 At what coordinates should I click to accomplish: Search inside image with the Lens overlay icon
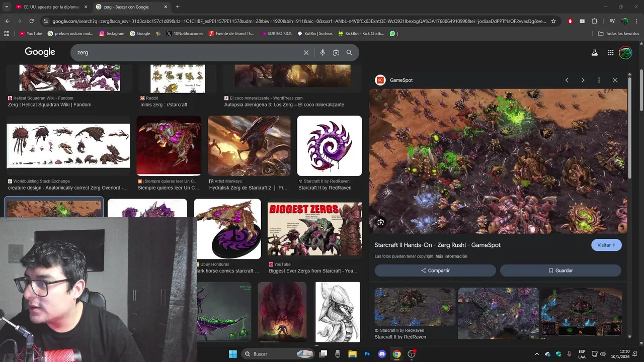tap(381, 222)
